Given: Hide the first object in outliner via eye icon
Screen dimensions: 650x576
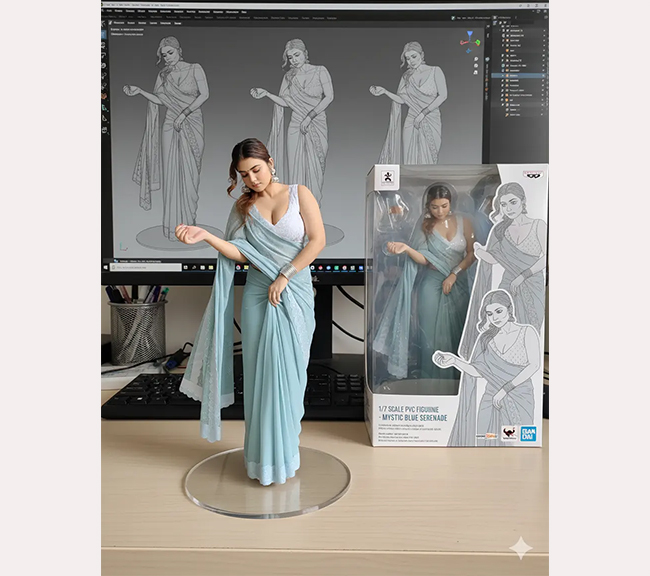Looking at the screenshot, I should (542, 32).
